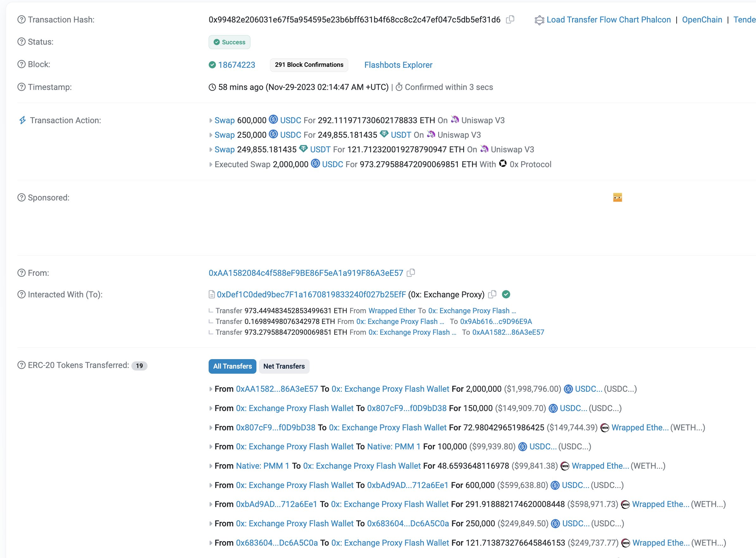Expand the Swap 600,000 USDC action row
Viewport: 756px width, 558px height.
tap(211, 121)
